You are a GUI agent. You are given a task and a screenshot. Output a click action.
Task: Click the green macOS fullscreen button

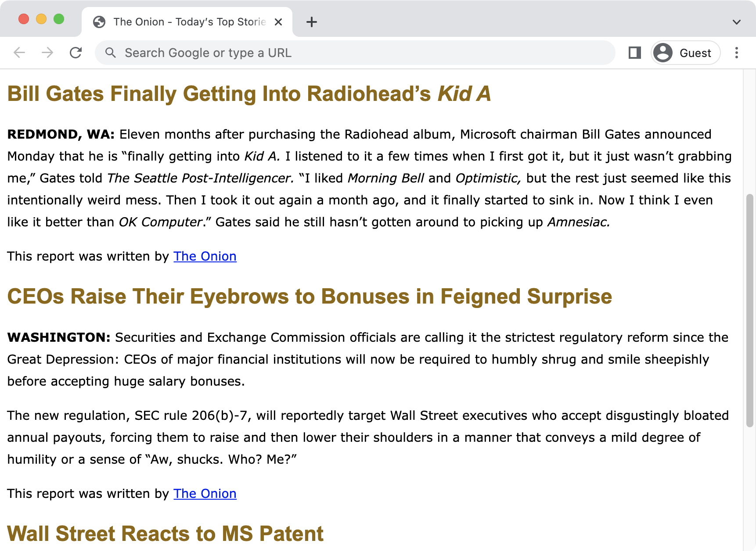click(x=59, y=19)
